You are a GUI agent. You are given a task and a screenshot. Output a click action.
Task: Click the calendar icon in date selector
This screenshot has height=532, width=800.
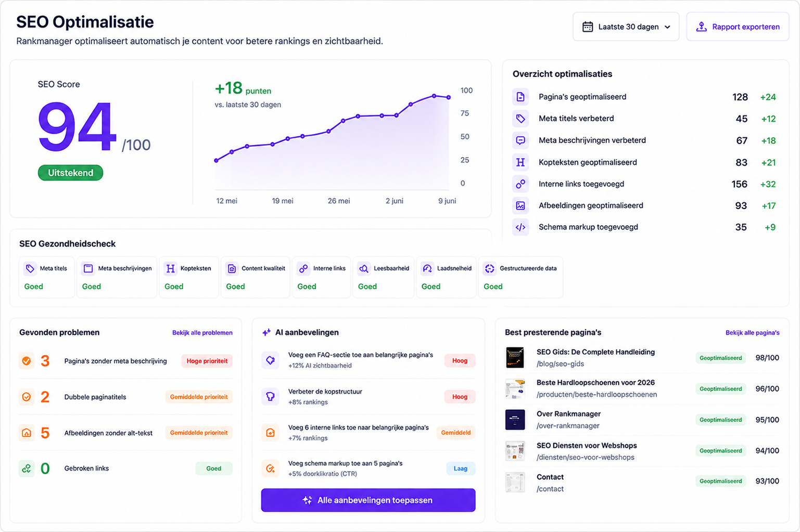[588, 27]
